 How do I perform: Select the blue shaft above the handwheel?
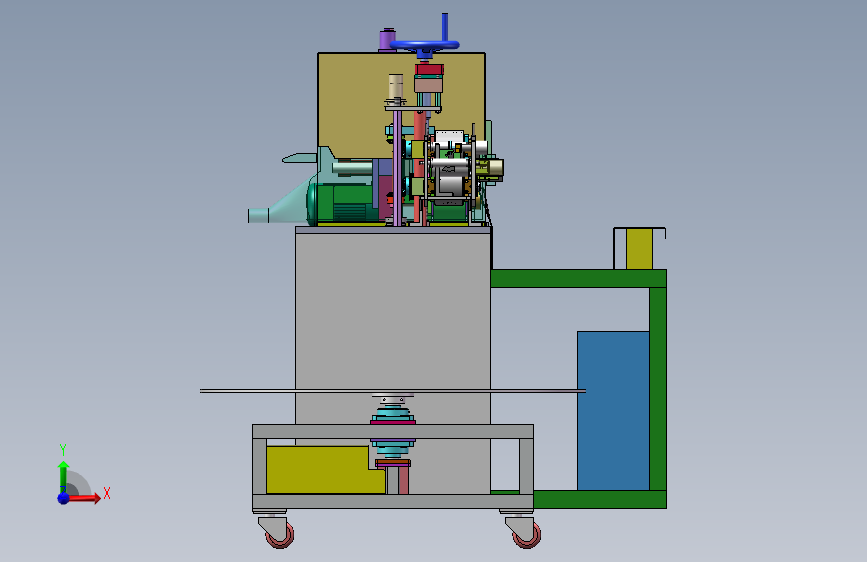pyautogui.click(x=445, y=27)
